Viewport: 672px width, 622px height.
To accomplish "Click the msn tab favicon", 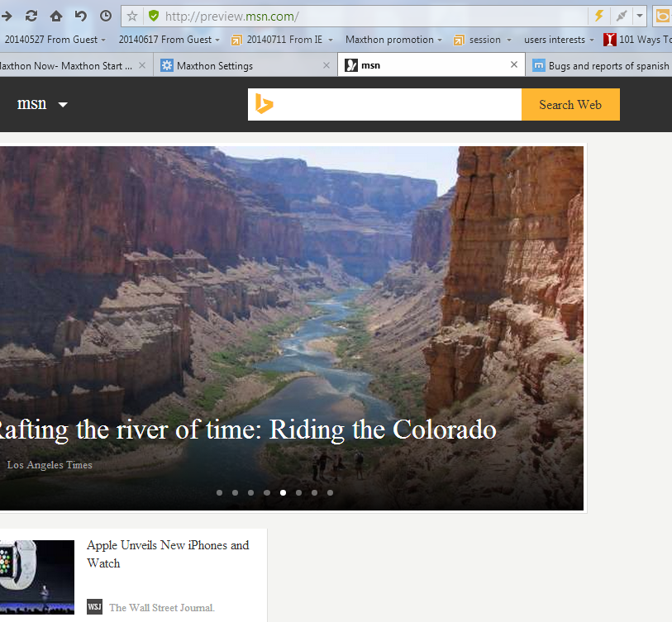I will tap(351, 65).
